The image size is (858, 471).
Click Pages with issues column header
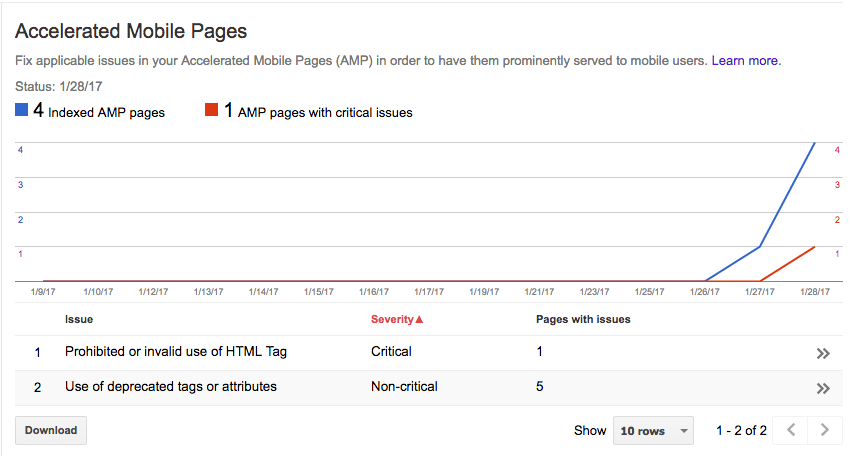[x=583, y=319]
